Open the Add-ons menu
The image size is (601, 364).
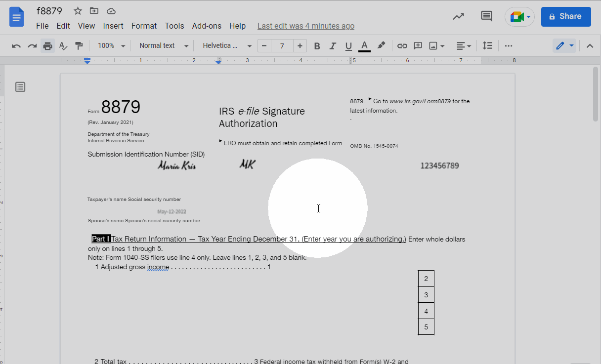(x=207, y=26)
